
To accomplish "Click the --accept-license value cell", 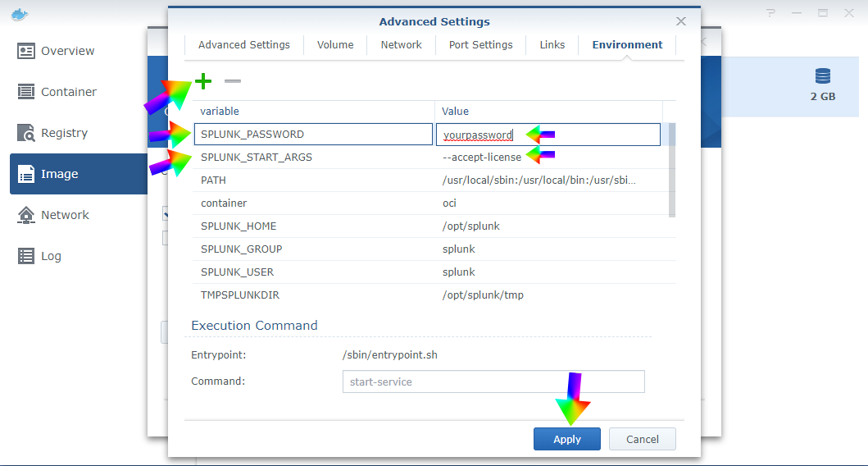I will (482, 158).
